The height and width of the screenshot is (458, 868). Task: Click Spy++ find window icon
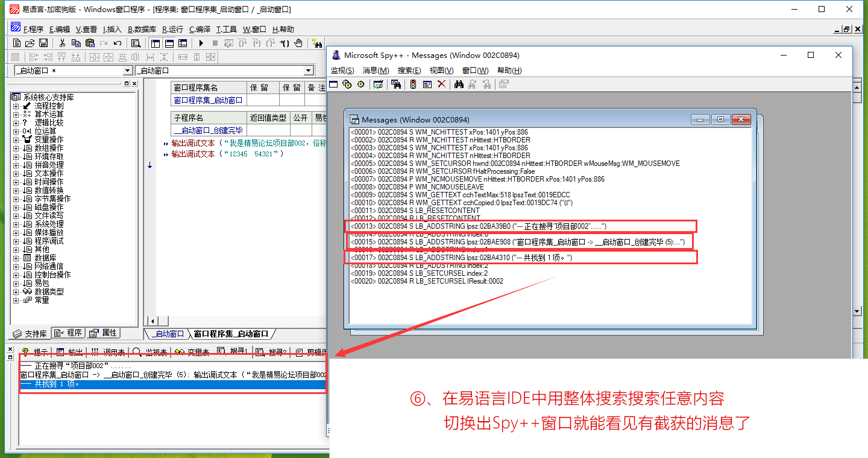click(396, 84)
